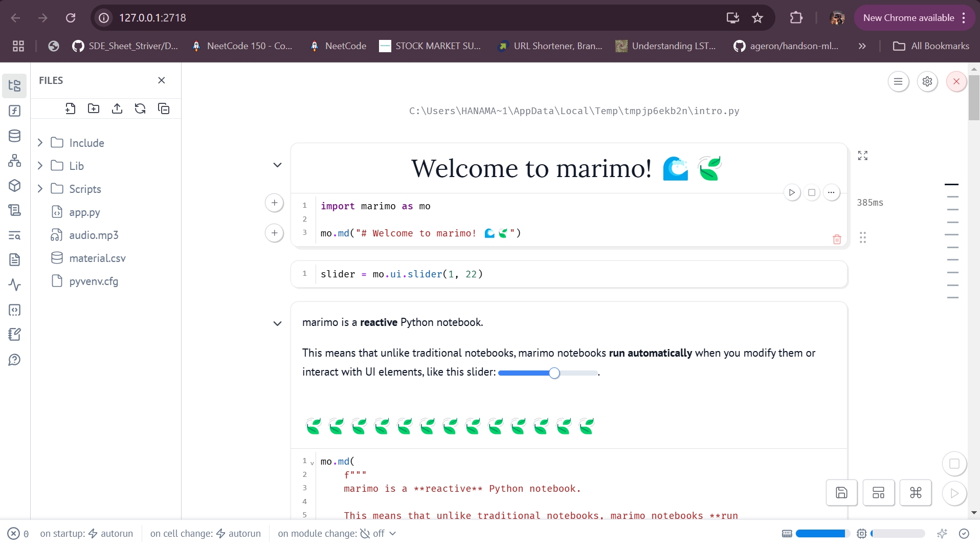Add a cell above the first cell

tap(275, 203)
